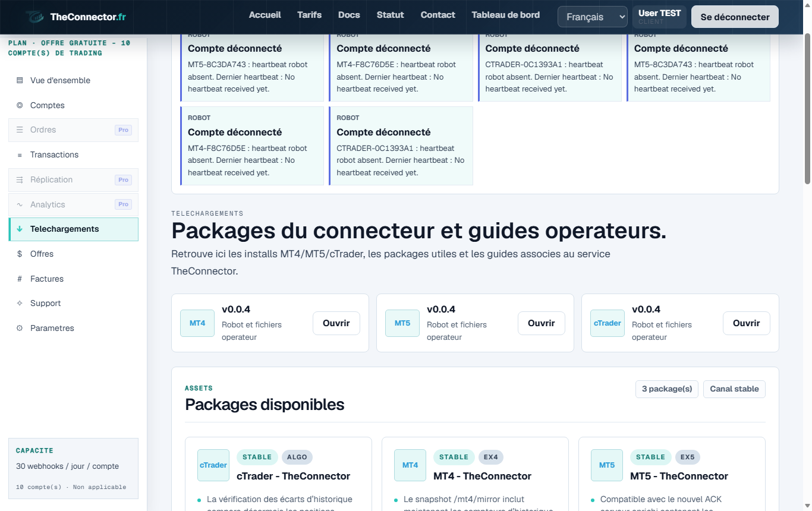Viewport: 812px width, 511px height.
Task: Click the 30 webhooks / jour / compte text
Action: 67,466
